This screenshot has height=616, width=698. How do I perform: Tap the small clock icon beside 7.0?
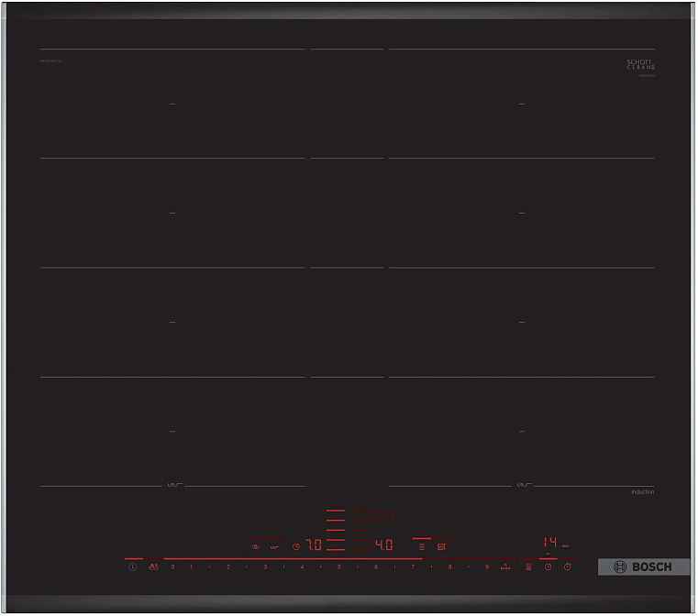295,546
